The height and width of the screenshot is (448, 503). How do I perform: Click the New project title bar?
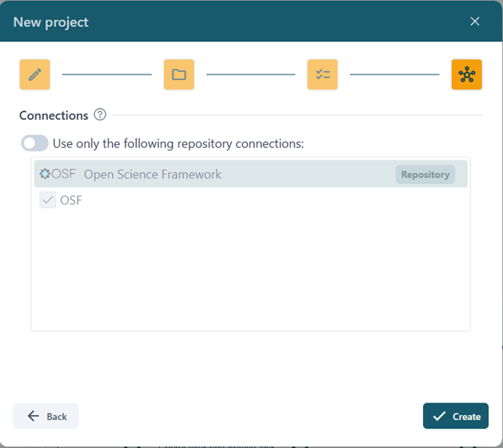click(235, 22)
